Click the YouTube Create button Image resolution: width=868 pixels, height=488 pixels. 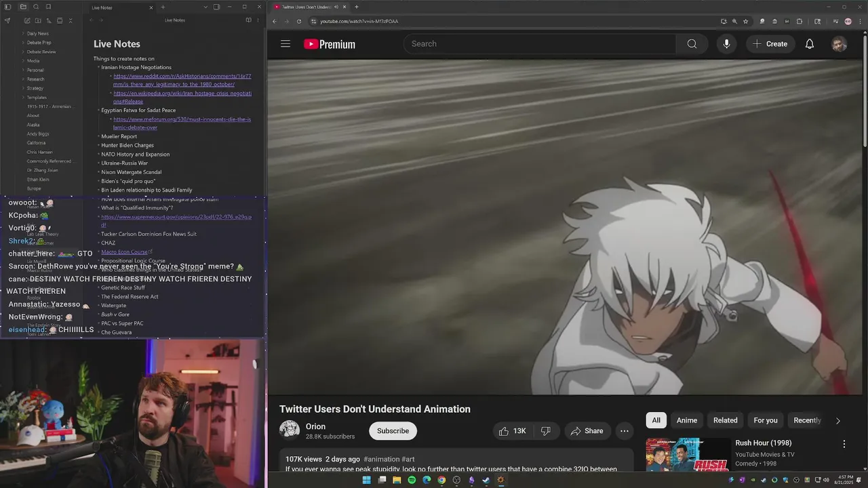click(x=770, y=44)
